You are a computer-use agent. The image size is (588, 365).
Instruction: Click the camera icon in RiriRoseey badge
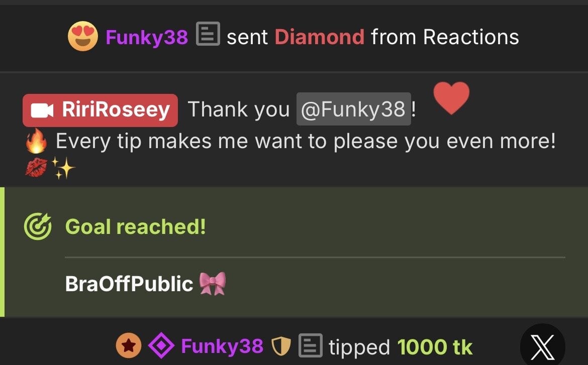42,110
